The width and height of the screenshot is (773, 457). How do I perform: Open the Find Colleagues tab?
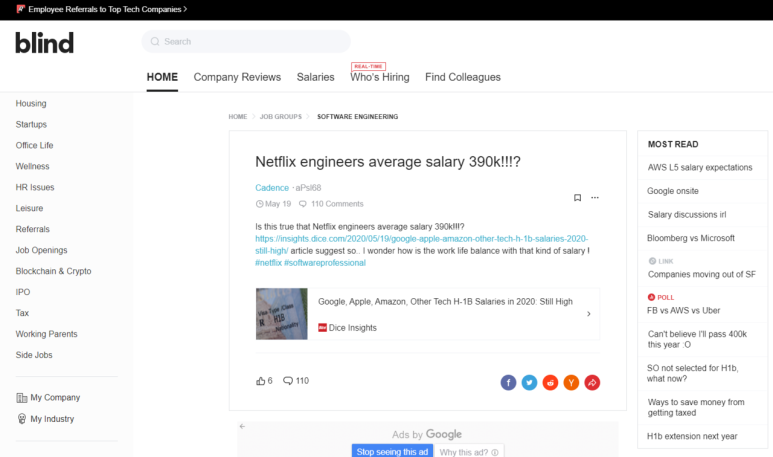(463, 77)
